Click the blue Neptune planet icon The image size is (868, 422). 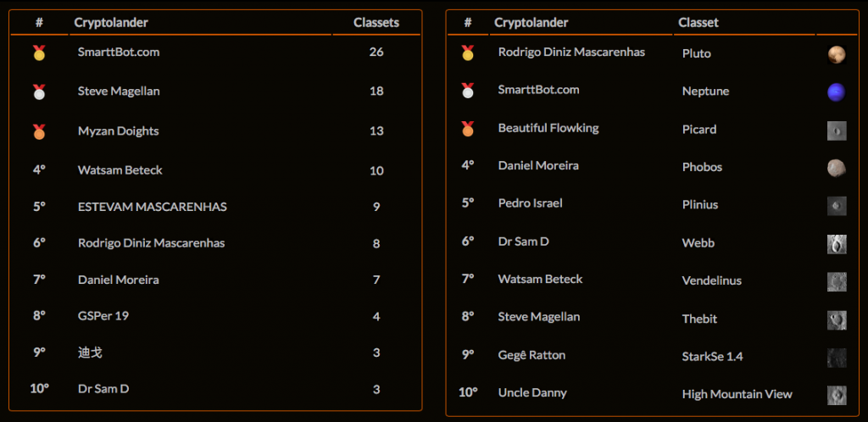(837, 92)
